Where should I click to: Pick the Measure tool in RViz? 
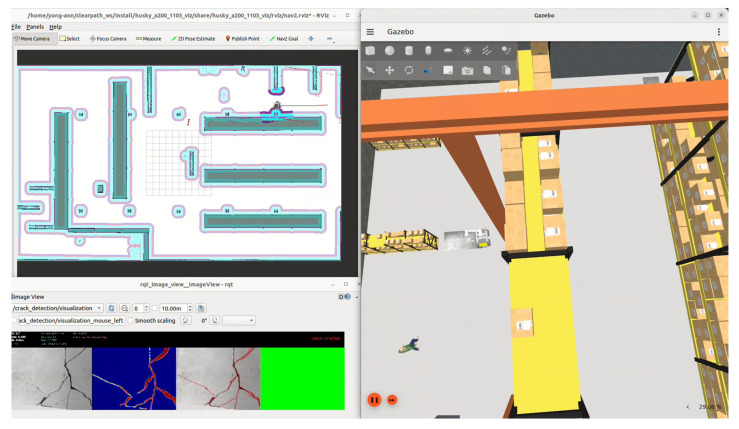[148, 39]
